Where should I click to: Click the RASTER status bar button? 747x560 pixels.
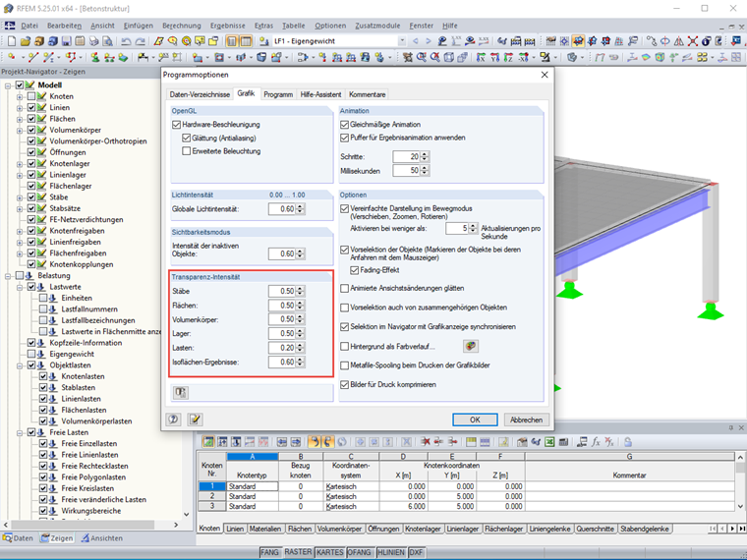(298, 552)
